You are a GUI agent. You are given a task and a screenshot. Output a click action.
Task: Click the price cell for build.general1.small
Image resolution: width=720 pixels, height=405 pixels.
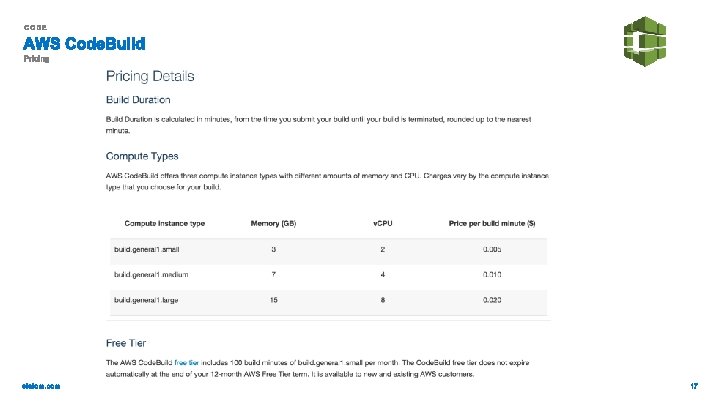(492, 247)
